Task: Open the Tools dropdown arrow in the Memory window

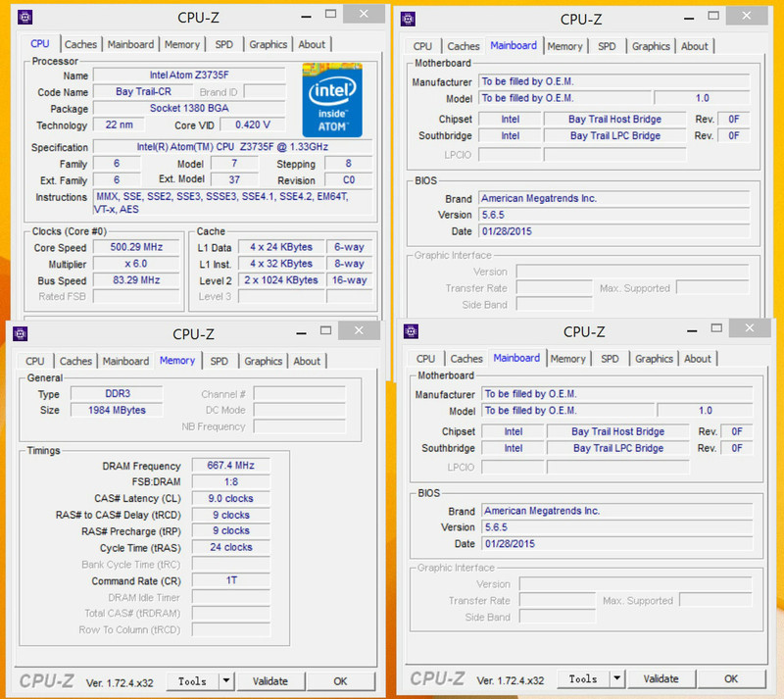Action: [x=225, y=681]
